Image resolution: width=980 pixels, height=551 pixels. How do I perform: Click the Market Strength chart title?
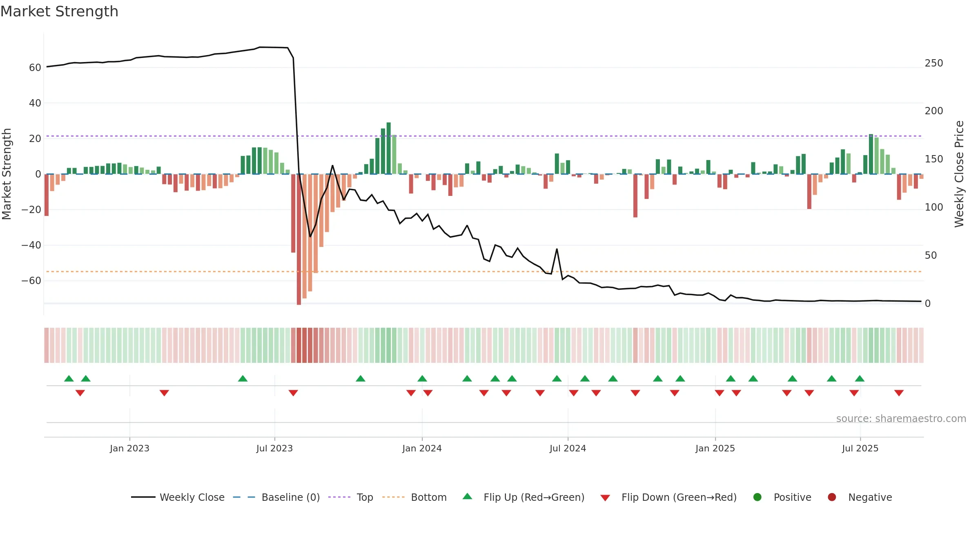(60, 11)
